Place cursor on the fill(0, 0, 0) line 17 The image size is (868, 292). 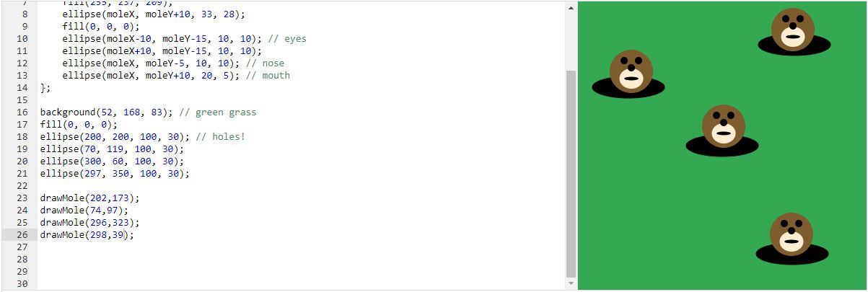78,124
